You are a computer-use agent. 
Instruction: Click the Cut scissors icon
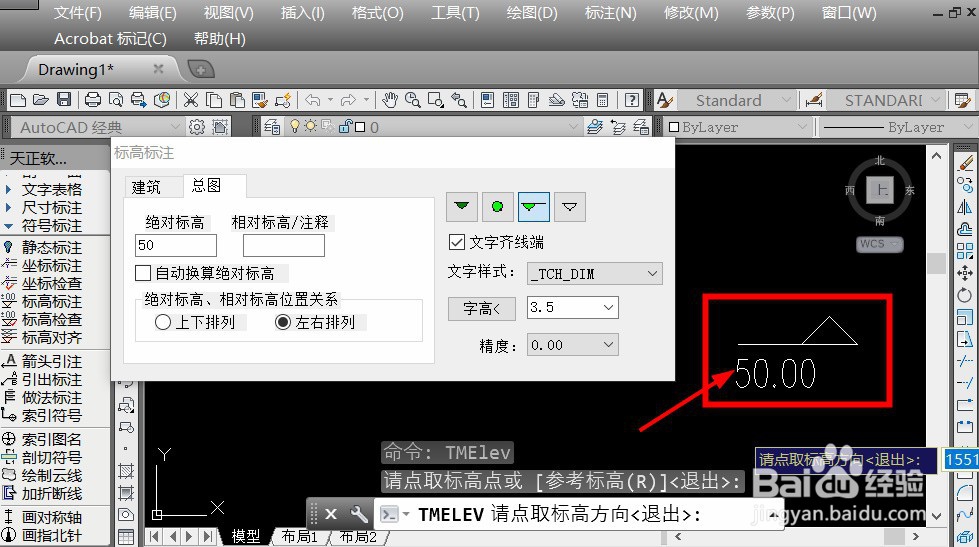point(190,100)
